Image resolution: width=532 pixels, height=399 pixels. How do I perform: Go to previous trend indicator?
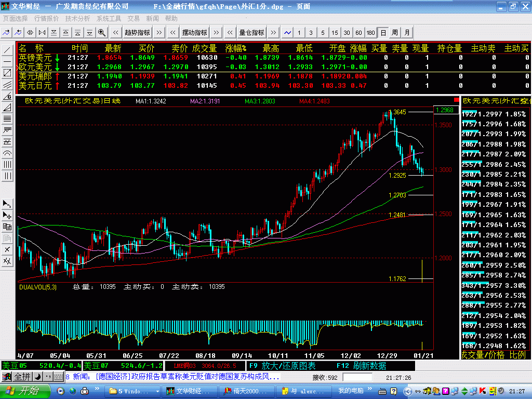tap(116, 33)
